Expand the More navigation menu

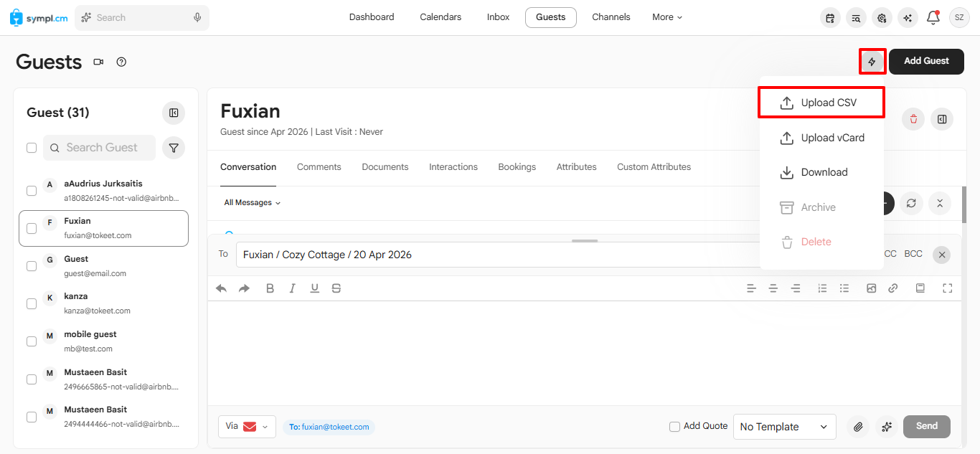(x=667, y=17)
